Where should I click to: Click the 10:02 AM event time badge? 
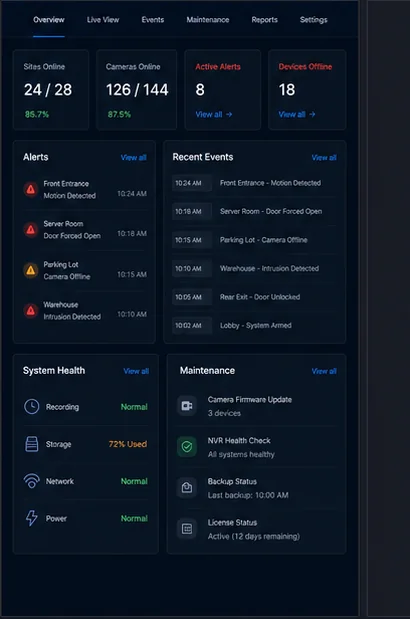pyautogui.click(x=192, y=325)
